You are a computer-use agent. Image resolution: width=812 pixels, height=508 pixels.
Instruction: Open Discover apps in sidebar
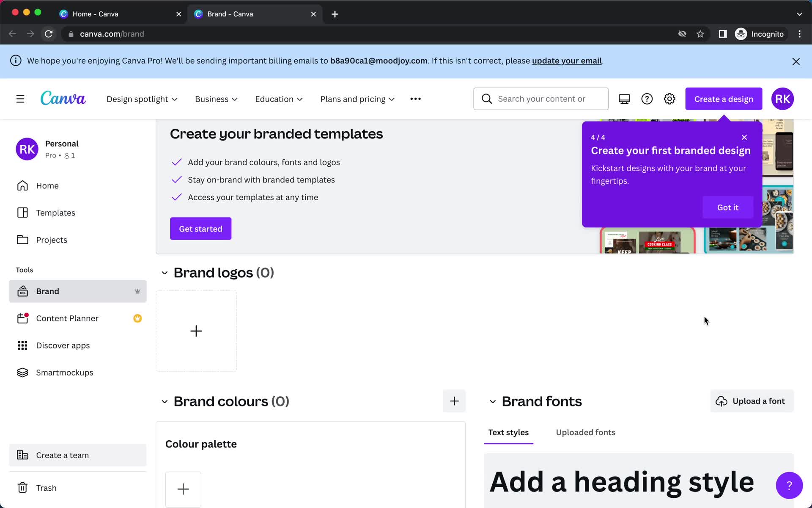[78, 345]
